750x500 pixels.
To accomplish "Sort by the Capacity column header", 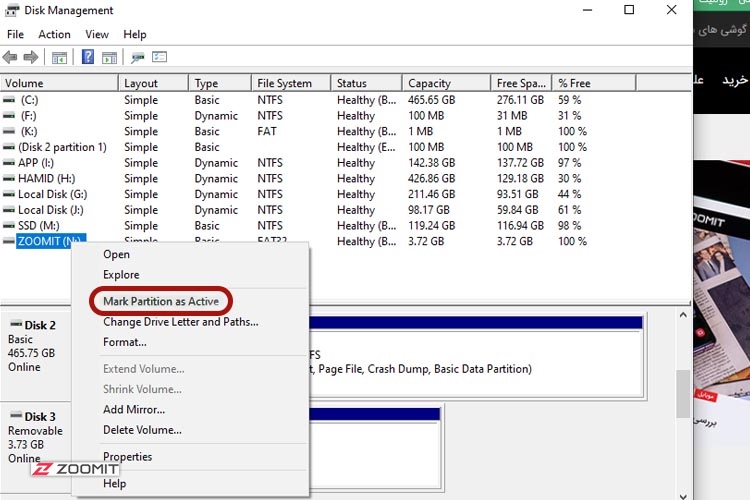I will coord(430,83).
